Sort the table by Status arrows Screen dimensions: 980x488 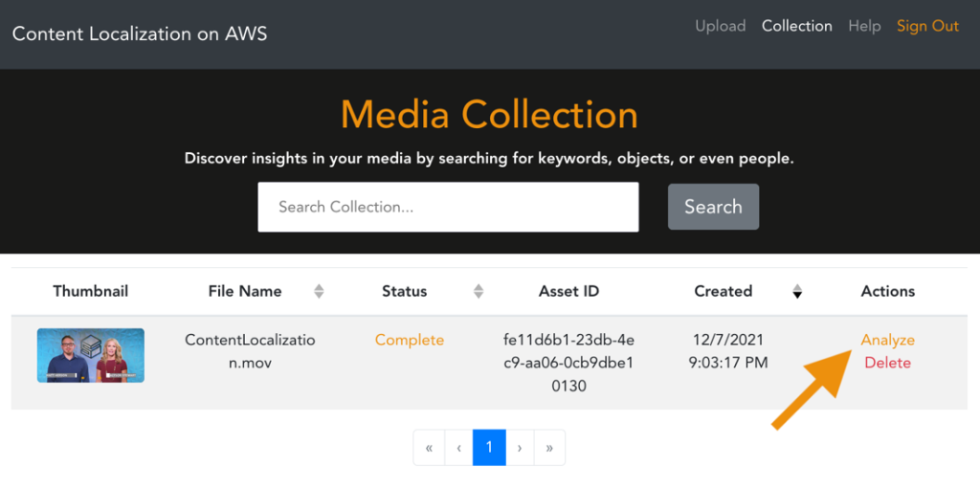point(479,291)
